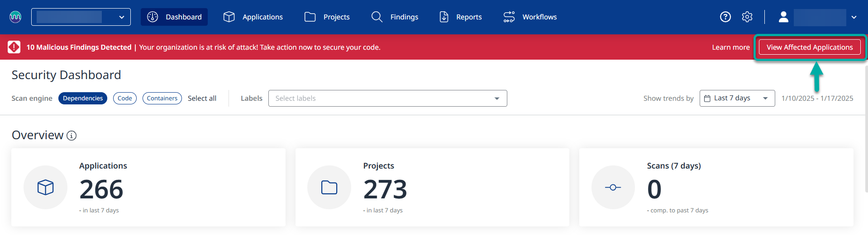Go to the Findings menu

coord(395,17)
